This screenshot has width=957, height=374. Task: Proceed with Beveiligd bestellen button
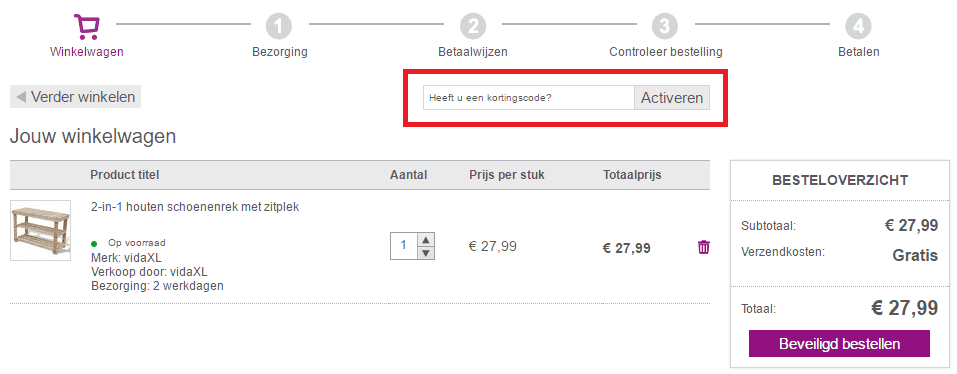839,343
